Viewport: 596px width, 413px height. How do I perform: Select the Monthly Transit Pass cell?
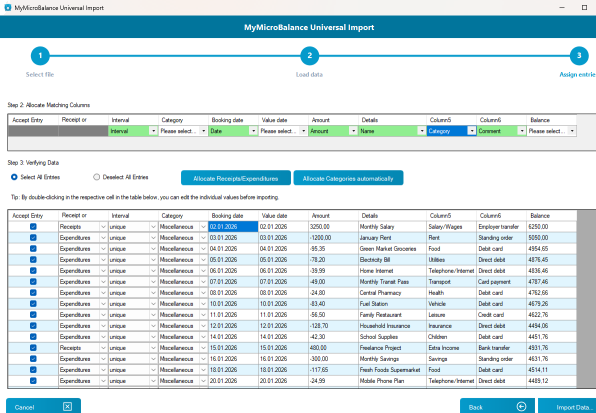(393, 282)
